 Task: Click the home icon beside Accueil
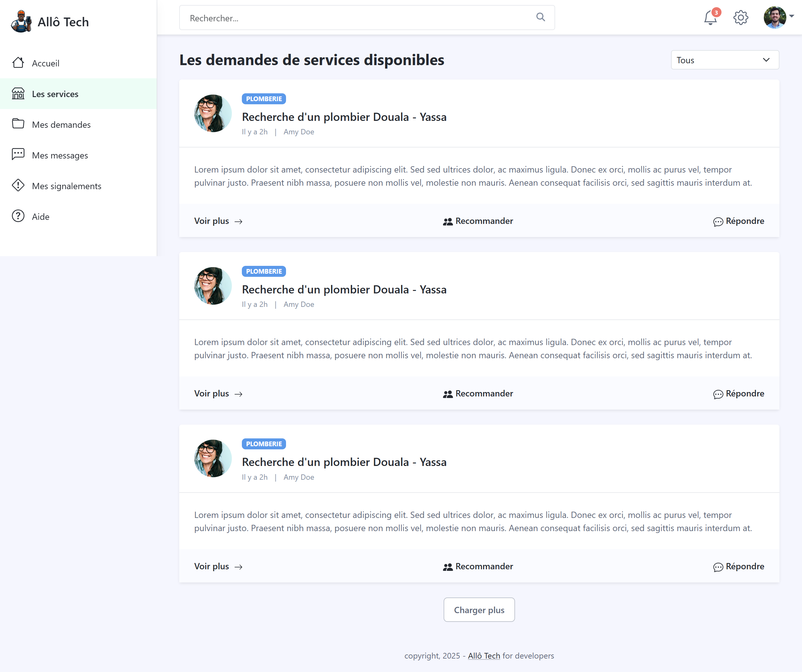pyautogui.click(x=18, y=63)
